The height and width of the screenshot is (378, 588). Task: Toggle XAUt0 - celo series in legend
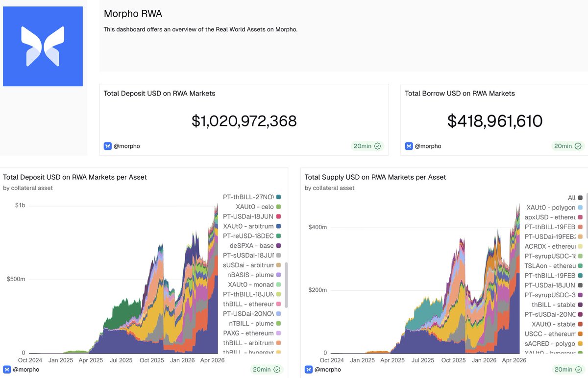258,207
